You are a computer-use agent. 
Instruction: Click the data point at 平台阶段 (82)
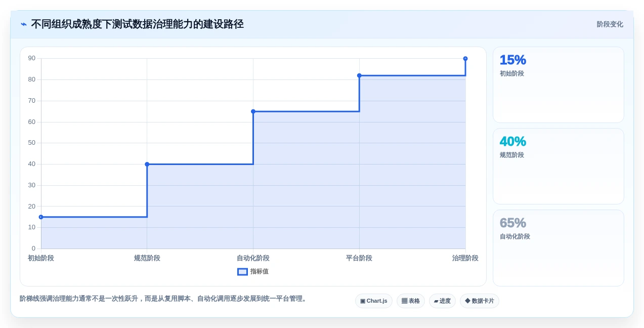[359, 75]
